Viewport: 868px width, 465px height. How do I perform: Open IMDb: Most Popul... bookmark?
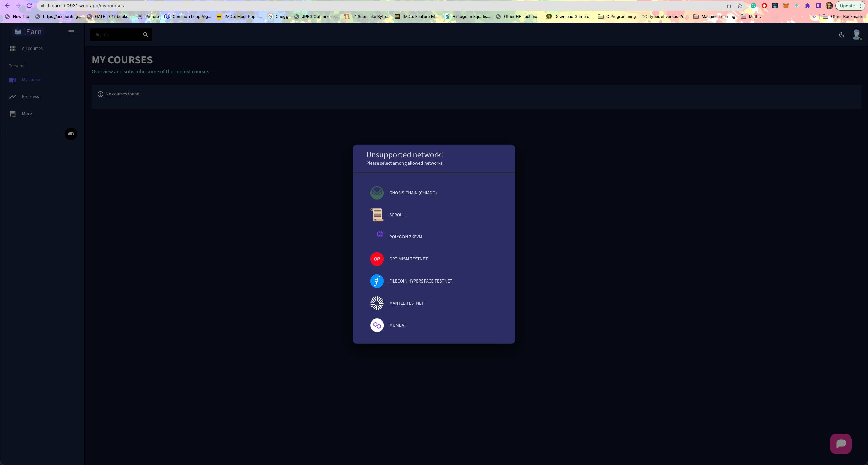239,16
